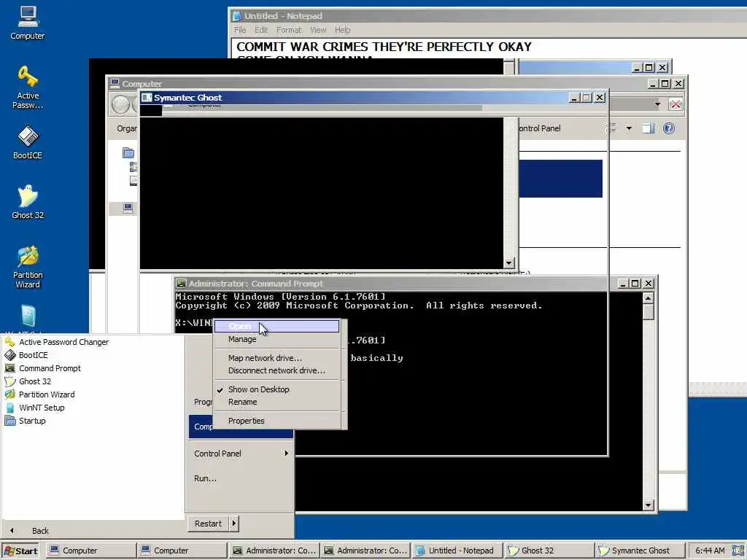Click the taskbar clock showing 6:44 AM
The image size is (747, 560).
710,551
